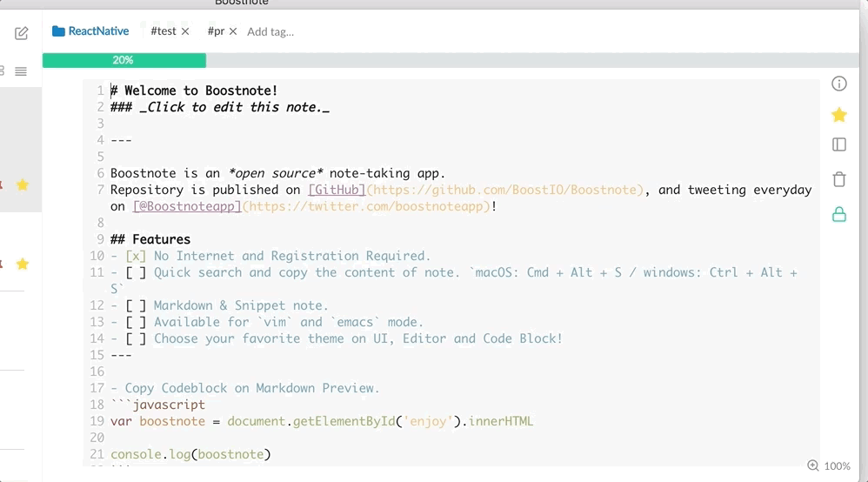Toggle the star on current note
The width and height of the screenshot is (868, 482).
(839, 115)
